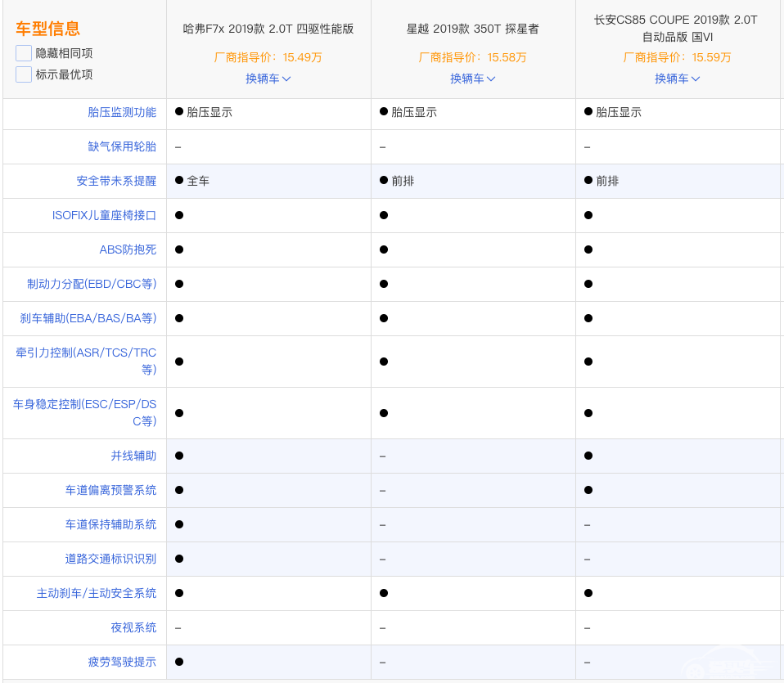Click 长安CS85 dot in 刹车辅助 row
This screenshot has height=683, width=784.
588,318
